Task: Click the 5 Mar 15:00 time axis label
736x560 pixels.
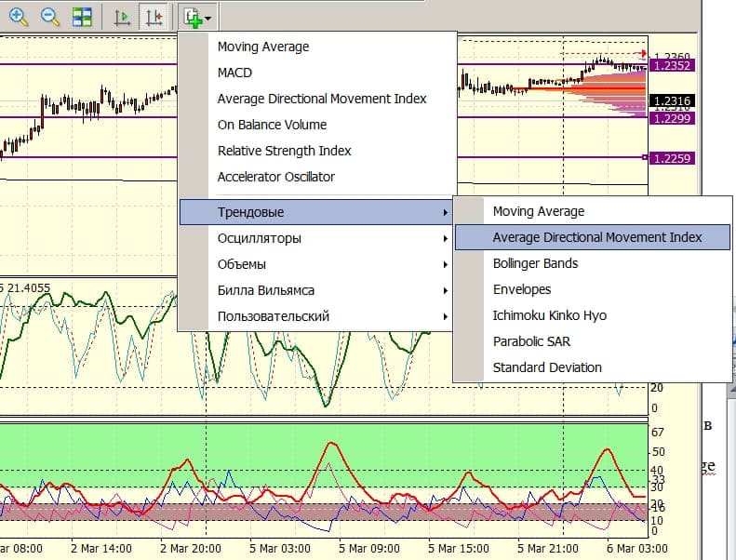Action: point(459,548)
